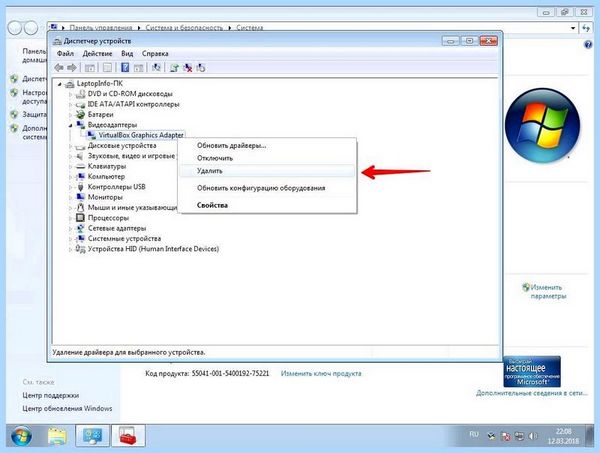Click the volume speaker tray icon
The width and height of the screenshot is (600, 453).
(x=532, y=436)
